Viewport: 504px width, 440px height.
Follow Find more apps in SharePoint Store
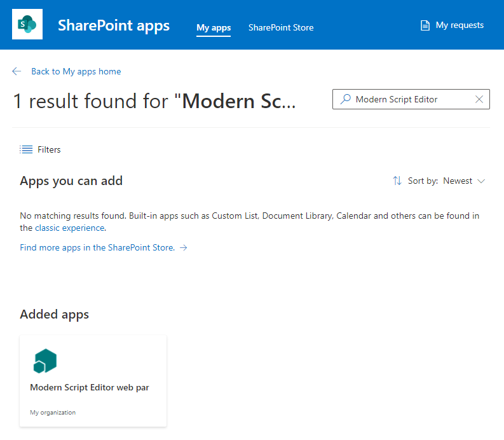coord(97,248)
